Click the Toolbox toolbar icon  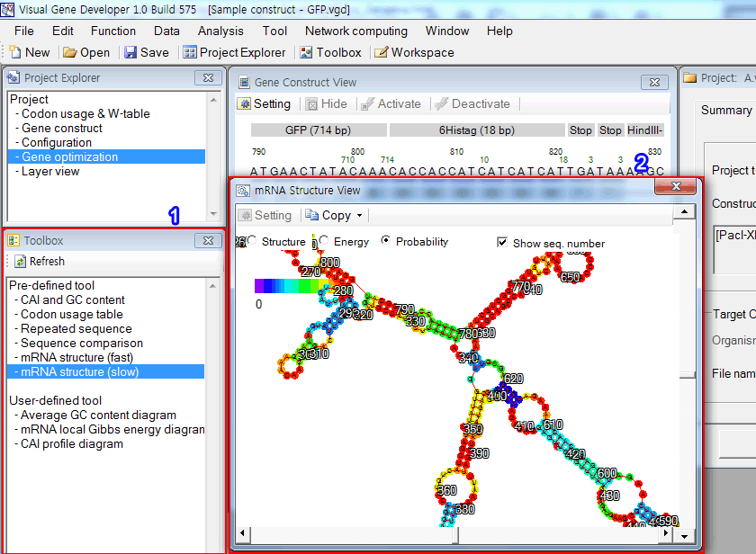point(306,52)
